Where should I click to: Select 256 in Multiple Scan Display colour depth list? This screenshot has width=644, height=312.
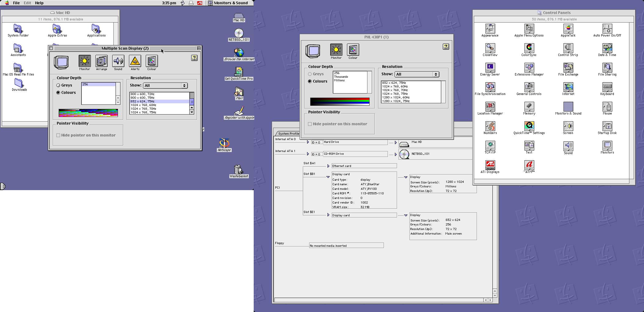tap(98, 84)
